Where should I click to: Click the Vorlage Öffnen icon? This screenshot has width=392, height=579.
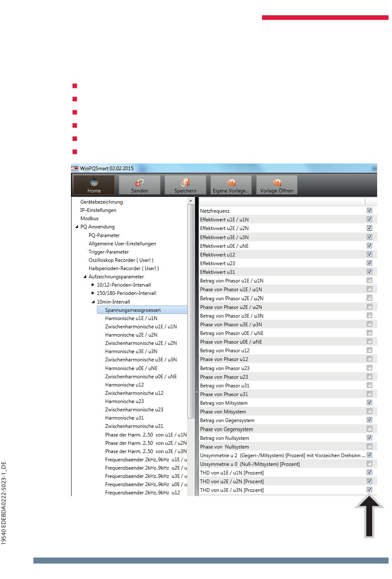tap(277, 182)
